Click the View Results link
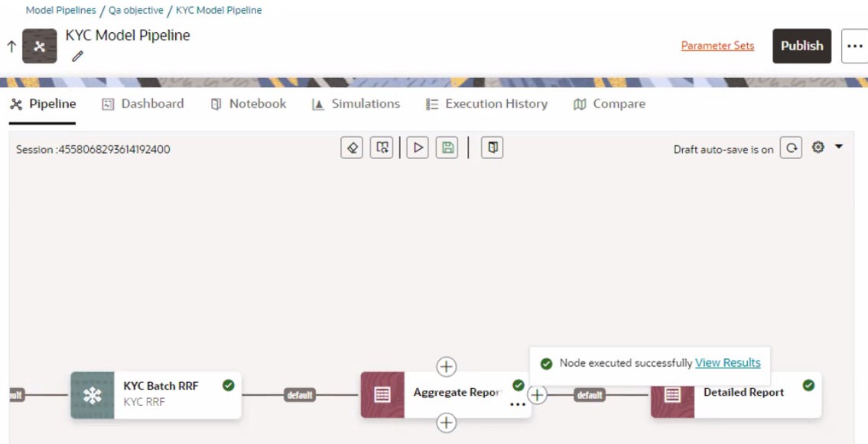This screenshot has height=444, width=868. click(x=727, y=362)
